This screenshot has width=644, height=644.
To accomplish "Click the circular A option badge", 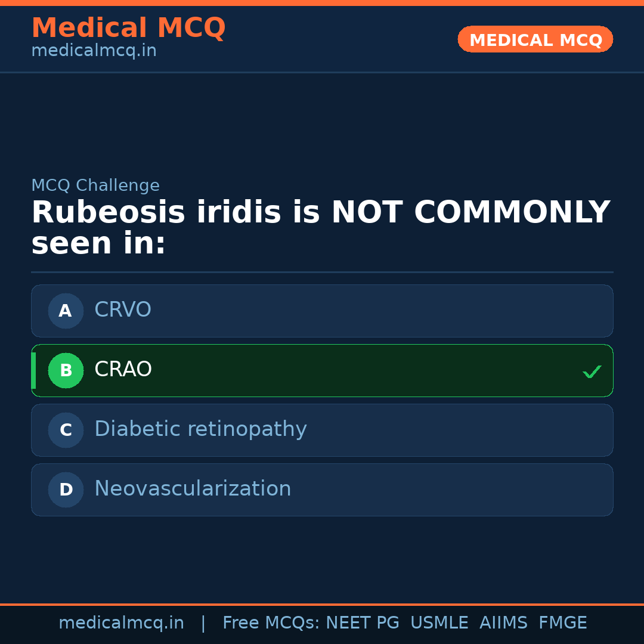I will 66,311.
